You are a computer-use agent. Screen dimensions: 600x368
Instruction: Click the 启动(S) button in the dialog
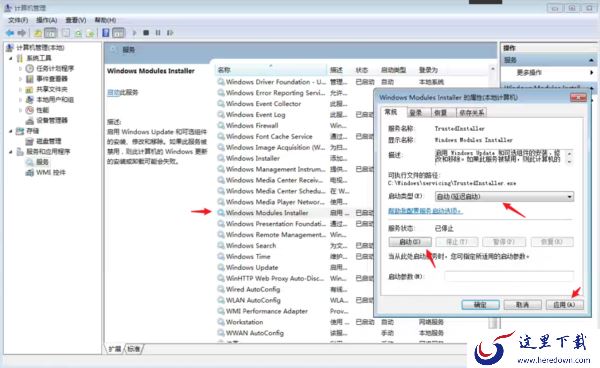(410, 242)
